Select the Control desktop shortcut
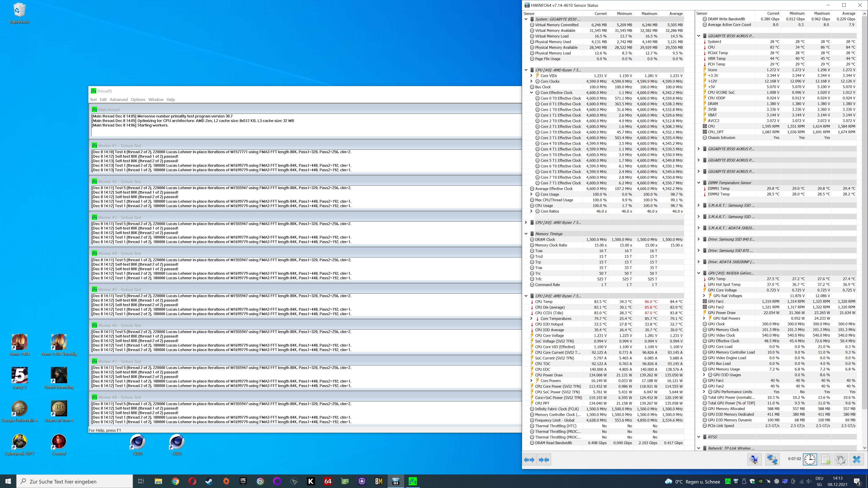Screen dimensions: 868x488 coord(59,445)
